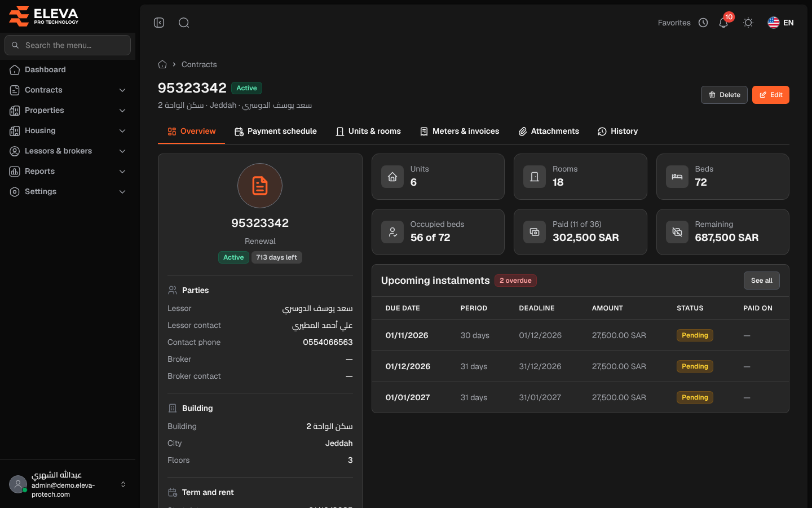Click Pending status for 01/12/2026 instalment

695,366
